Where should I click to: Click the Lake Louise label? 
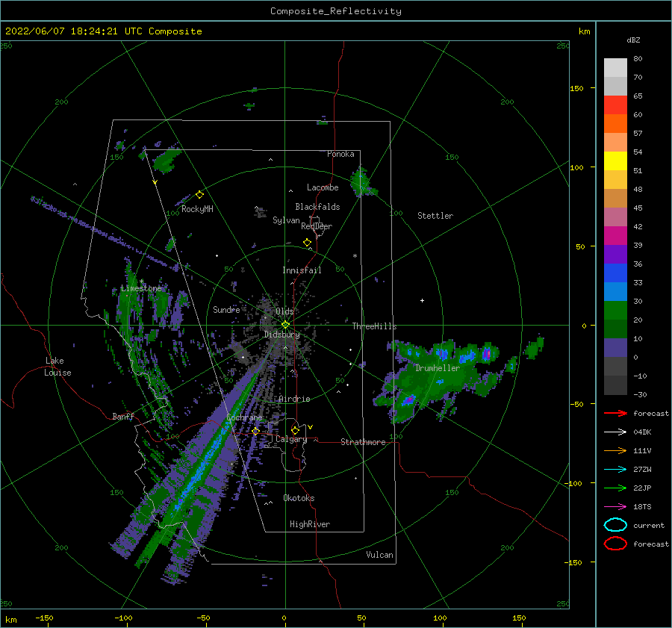coord(57,367)
